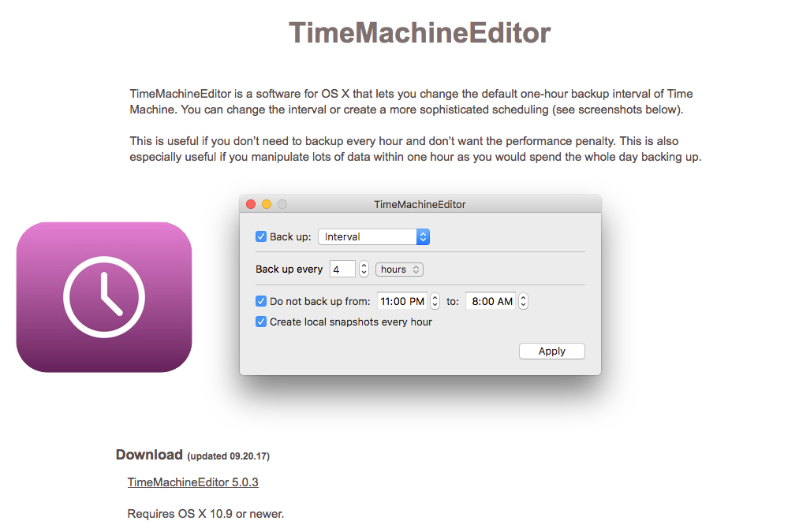Viewport: 799px width, 532px height.
Task: Minimize the window using the yellow button
Action: coord(267,204)
